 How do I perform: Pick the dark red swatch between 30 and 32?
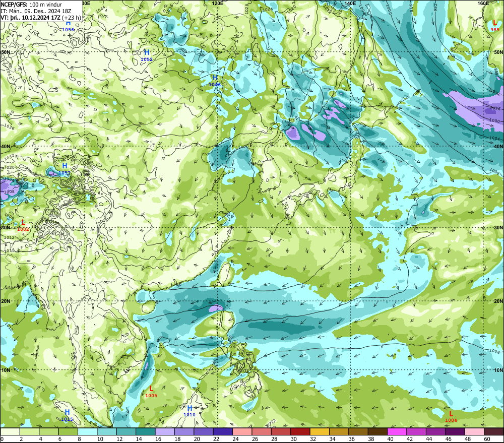click(x=300, y=431)
